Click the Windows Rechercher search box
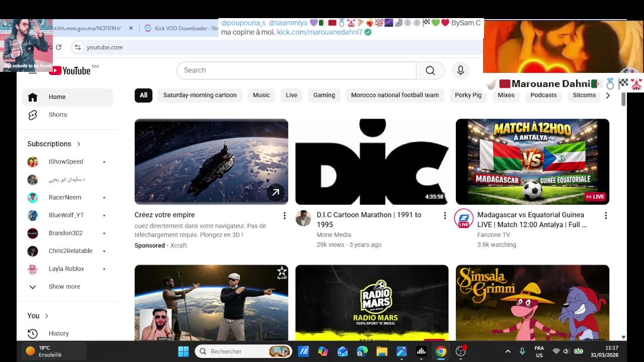644x362 pixels. [244, 351]
